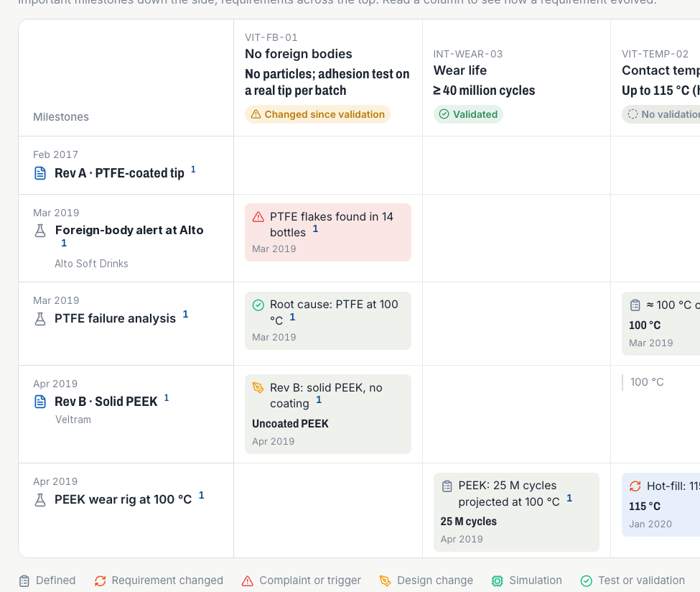Open footnote 1 next to Rev A PTFE-coated tip
This screenshot has width=700, height=592.
193,170
